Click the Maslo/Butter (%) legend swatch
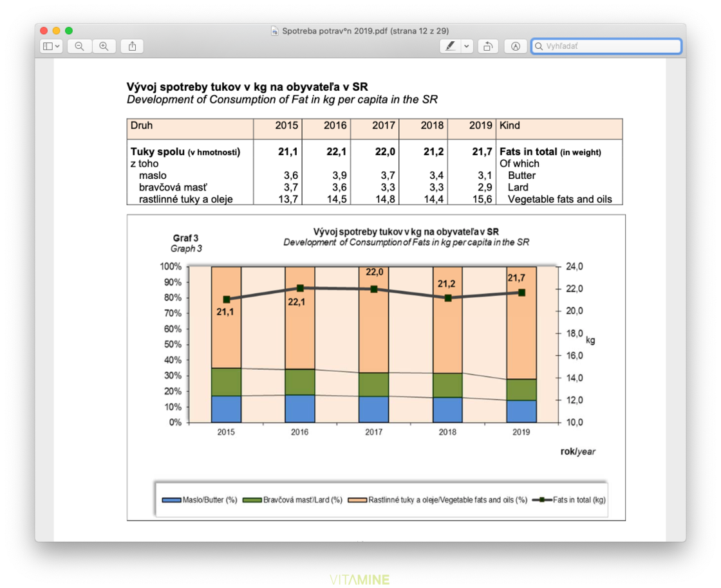 [x=171, y=500]
